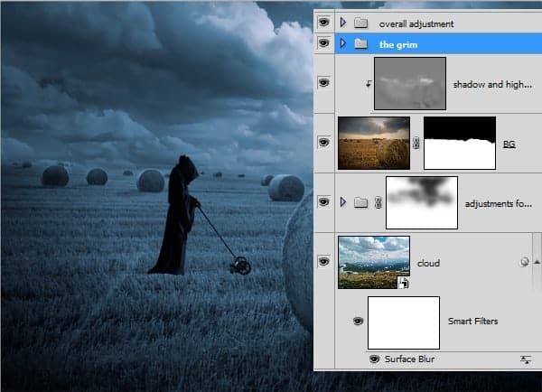Click the 'cloud' layer name

point(428,264)
